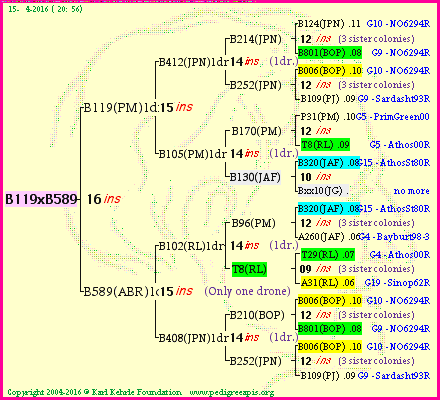Click the B130(JAF) ancestor entry
This screenshot has width=440, height=400.
point(255,177)
